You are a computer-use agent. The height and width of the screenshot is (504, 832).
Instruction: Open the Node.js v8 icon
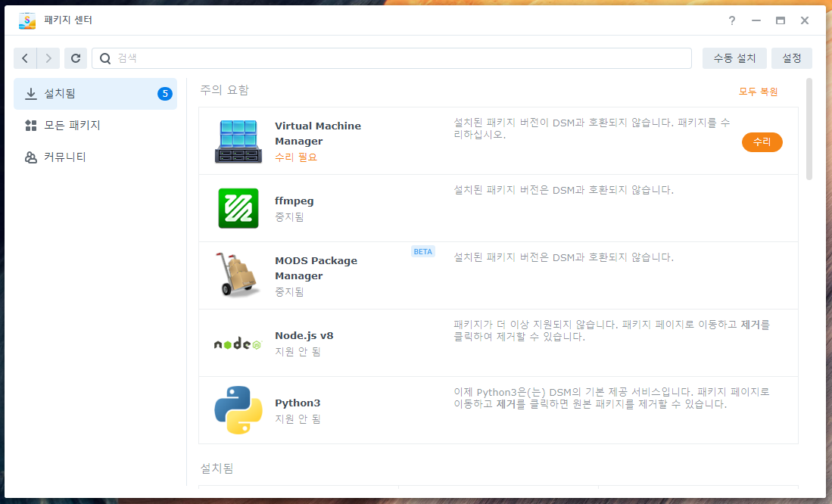tap(238, 344)
